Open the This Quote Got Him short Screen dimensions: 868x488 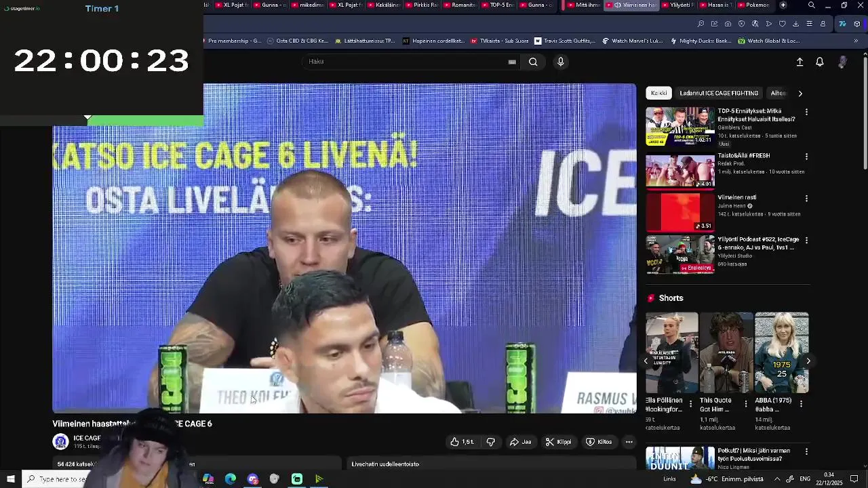726,352
